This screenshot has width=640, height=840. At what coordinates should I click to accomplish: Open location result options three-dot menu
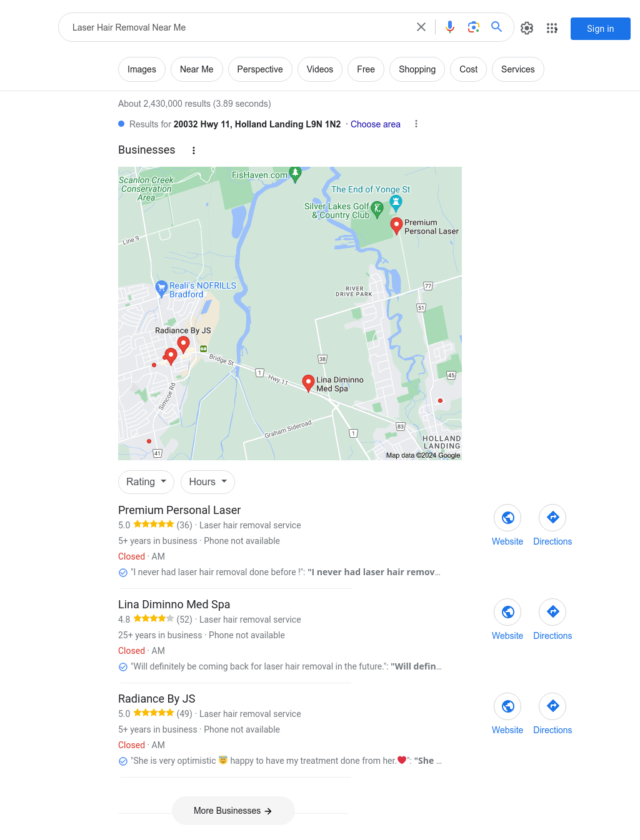416,124
